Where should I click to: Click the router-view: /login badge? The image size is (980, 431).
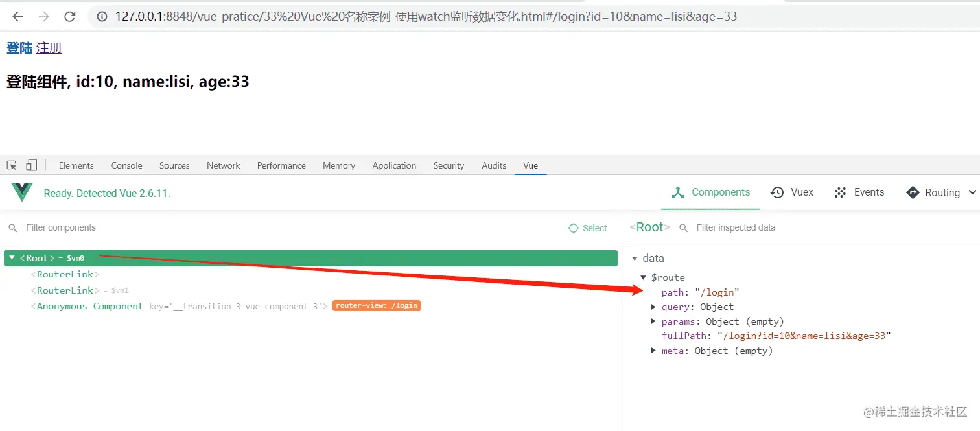point(377,305)
